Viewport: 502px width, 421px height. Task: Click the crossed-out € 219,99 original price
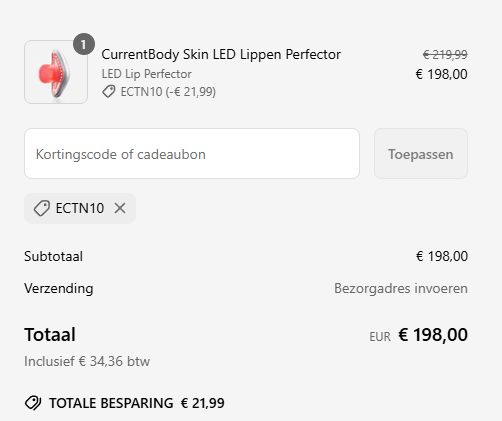click(x=445, y=54)
